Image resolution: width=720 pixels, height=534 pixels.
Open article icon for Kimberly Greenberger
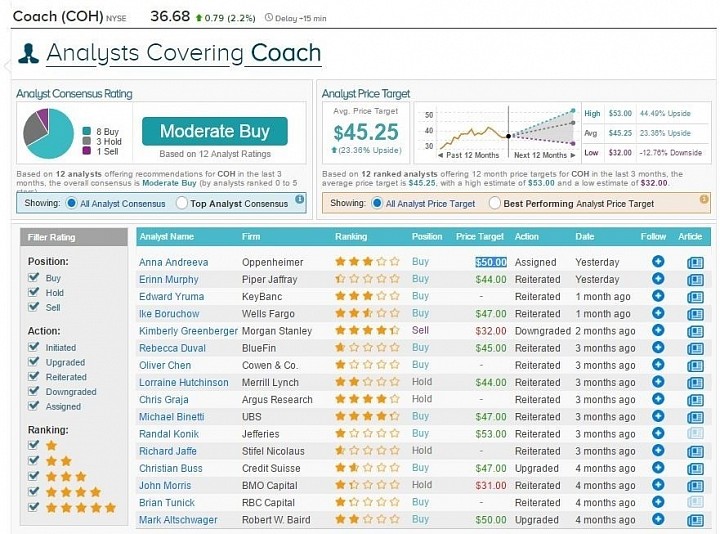click(x=695, y=332)
